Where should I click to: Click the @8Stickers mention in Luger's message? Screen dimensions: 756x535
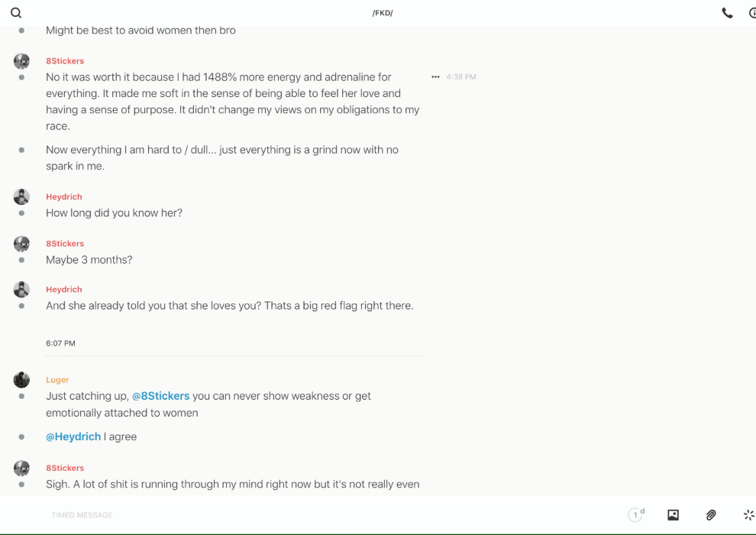(x=160, y=396)
